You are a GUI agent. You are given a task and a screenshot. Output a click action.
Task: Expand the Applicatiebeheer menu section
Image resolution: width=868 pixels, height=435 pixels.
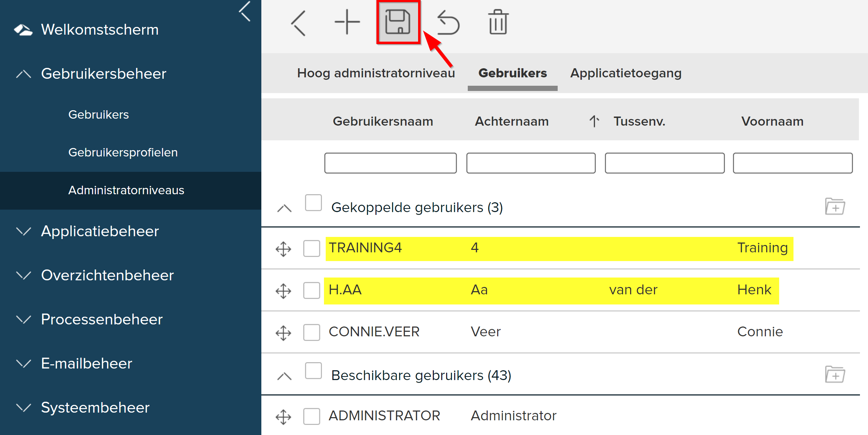coord(24,231)
